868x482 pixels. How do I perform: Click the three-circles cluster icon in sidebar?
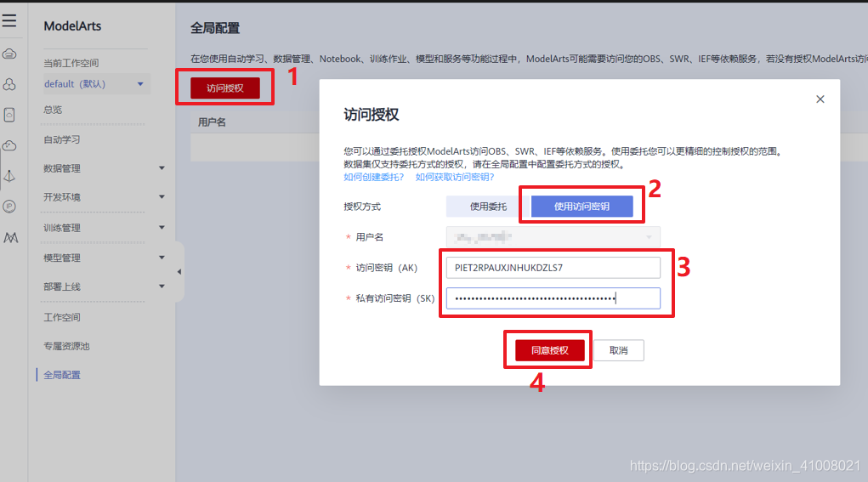coord(9,84)
